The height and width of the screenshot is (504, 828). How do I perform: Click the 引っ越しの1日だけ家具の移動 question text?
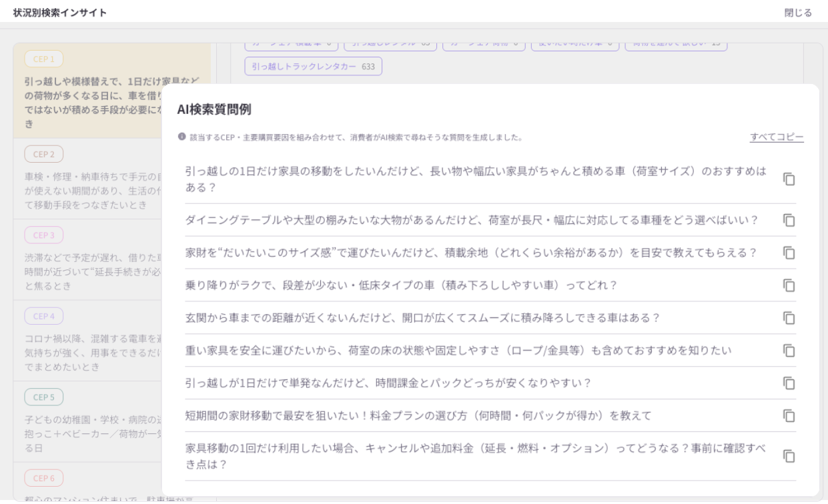click(x=476, y=179)
